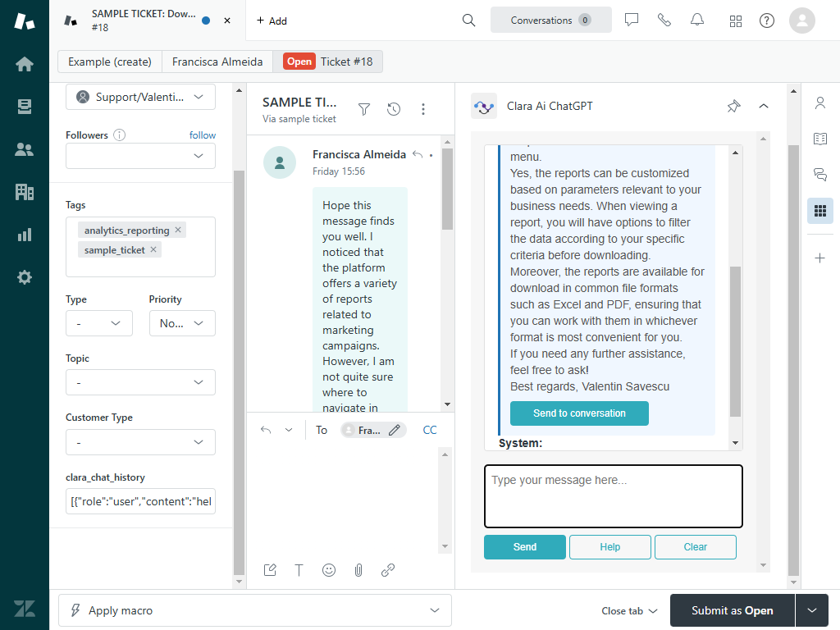The width and height of the screenshot is (840, 630).
Task: Click the ticket conversation filter icon
Action: (x=364, y=109)
